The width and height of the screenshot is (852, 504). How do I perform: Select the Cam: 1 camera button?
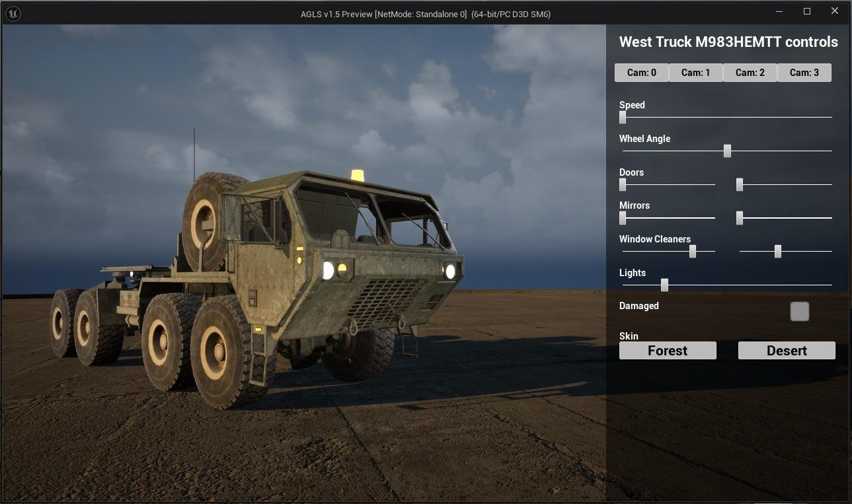[x=695, y=73]
